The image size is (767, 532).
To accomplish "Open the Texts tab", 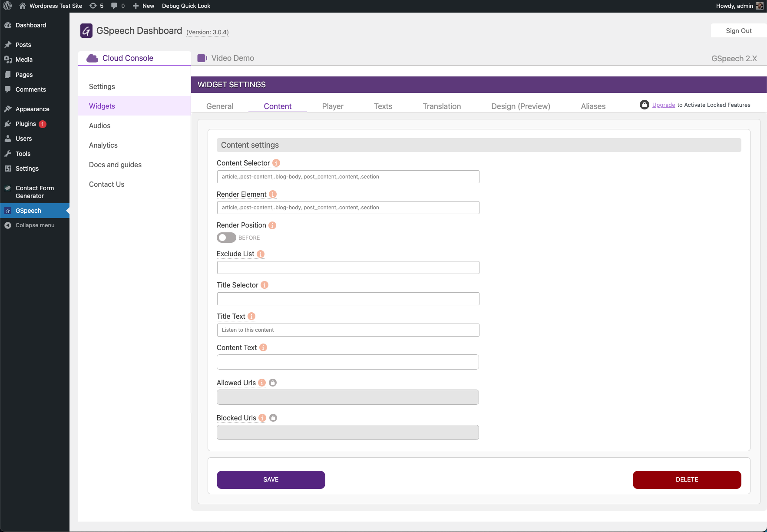I will click(383, 106).
